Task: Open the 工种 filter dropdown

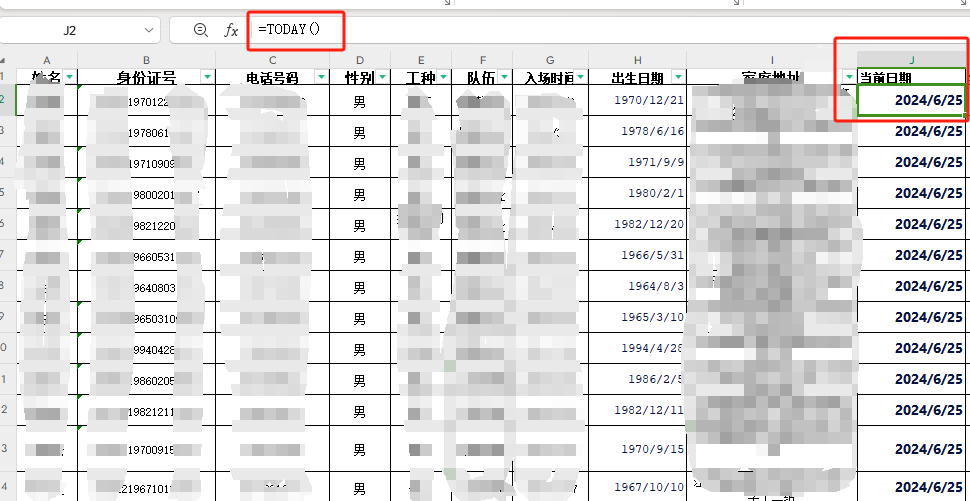Action: (444, 76)
